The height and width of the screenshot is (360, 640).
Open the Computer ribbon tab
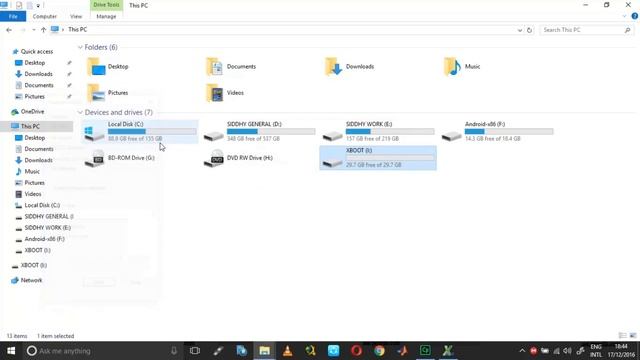44,16
